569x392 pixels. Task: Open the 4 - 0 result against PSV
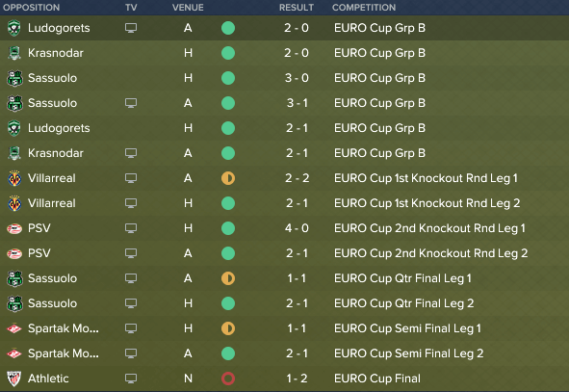pos(297,228)
